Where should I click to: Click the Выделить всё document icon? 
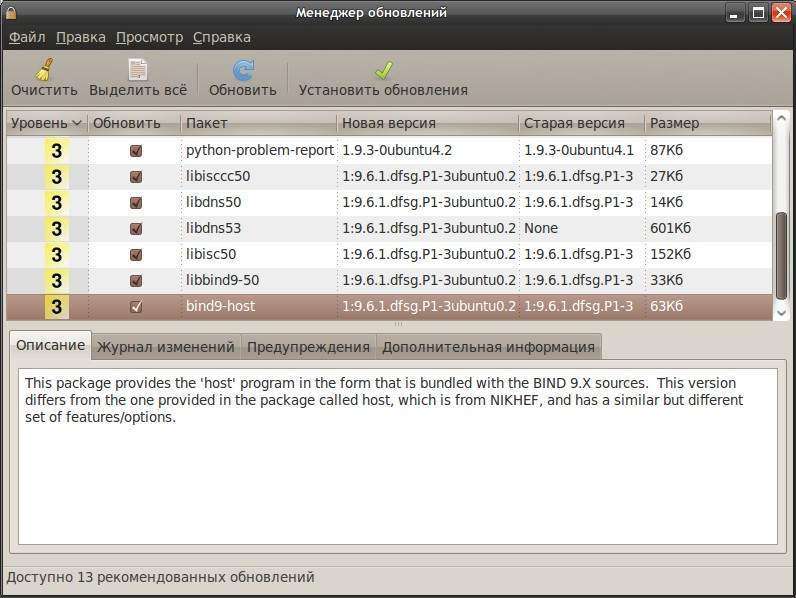tap(138, 70)
